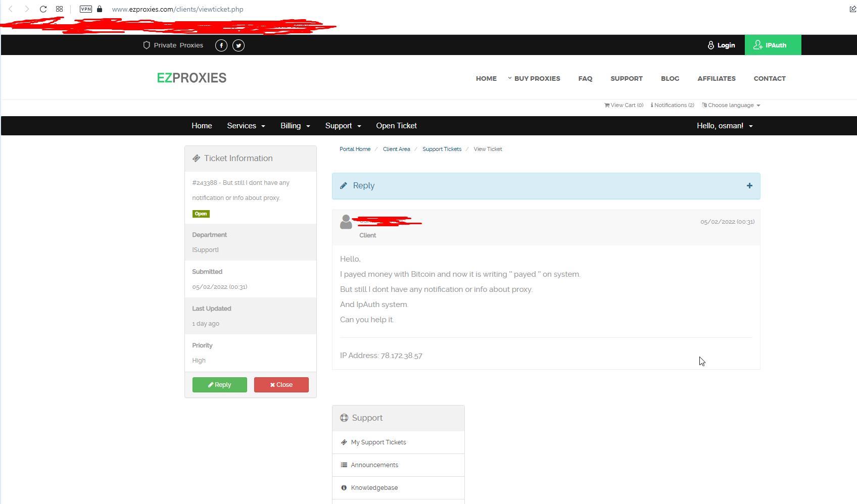Click the Reply panel header text
Image resolution: width=857 pixels, height=504 pixels.
click(x=364, y=186)
